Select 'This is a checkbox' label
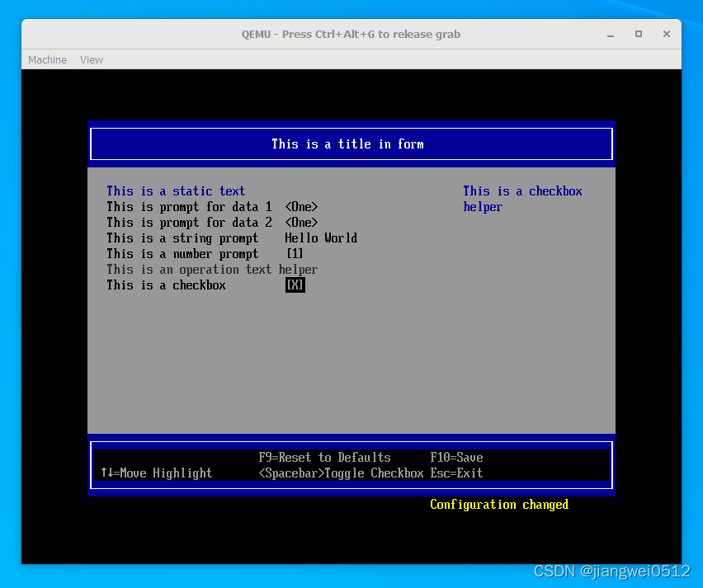The height and width of the screenshot is (588, 703). coord(166,285)
